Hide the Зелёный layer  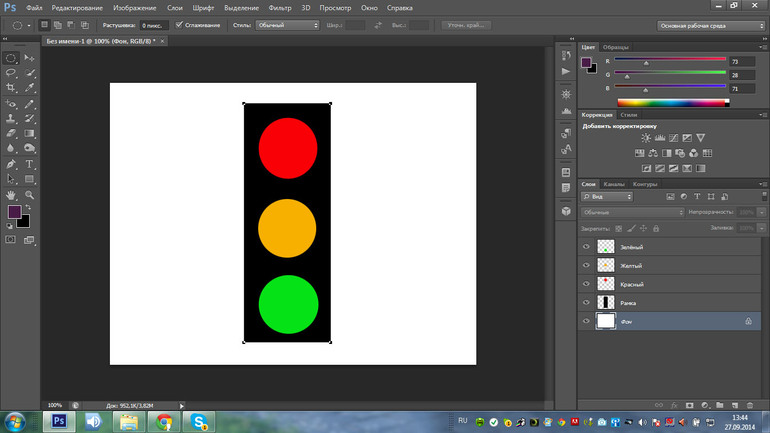[x=587, y=247]
